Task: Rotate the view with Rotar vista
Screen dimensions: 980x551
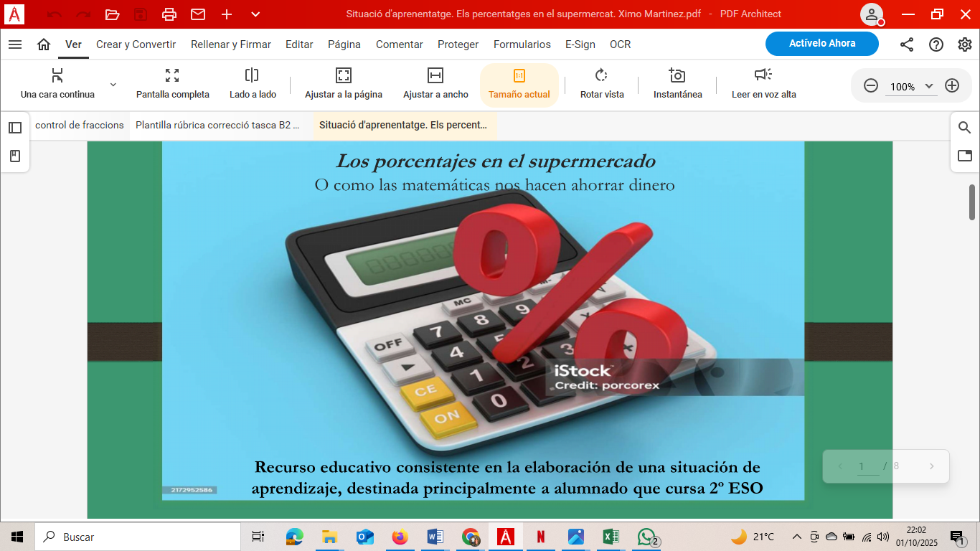Action: coord(602,83)
